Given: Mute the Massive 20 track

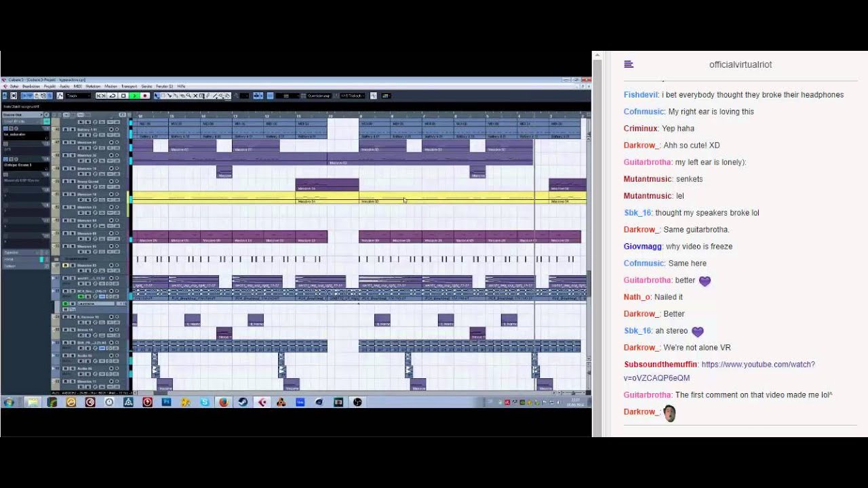Looking at the screenshot, I should pos(66,155).
